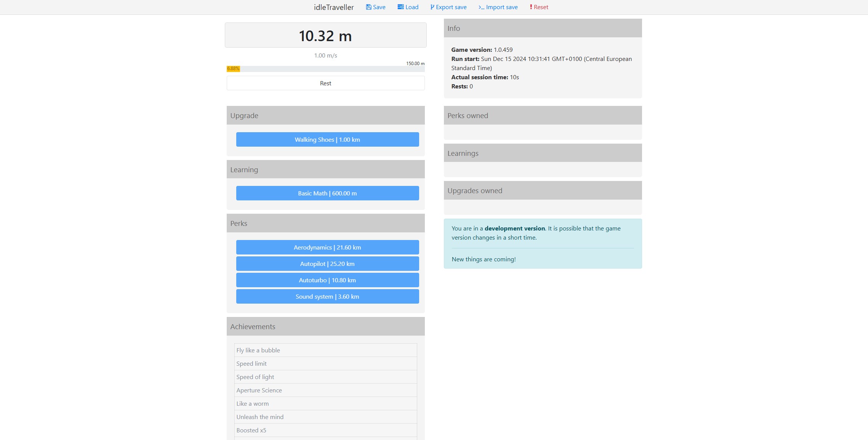The height and width of the screenshot is (440, 868).
Task: Click the Save floppy disk icon
Action: [368, 7]
